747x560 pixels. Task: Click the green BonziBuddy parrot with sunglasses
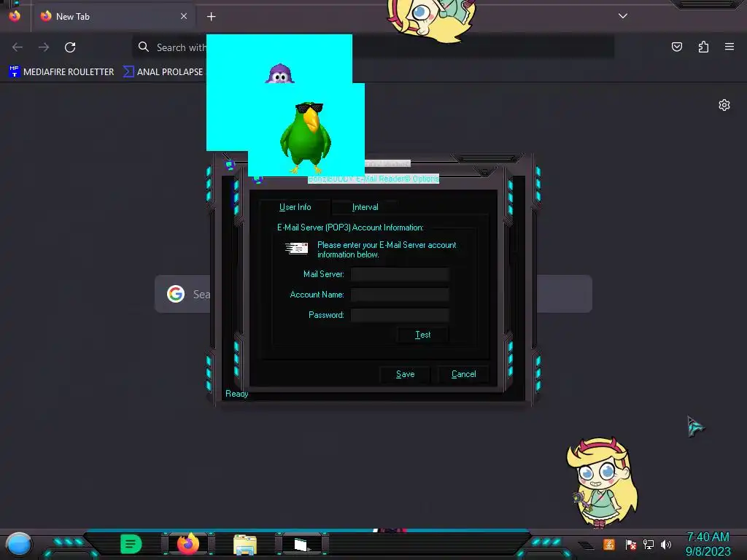pyautogui.click(x=306, y=137)
